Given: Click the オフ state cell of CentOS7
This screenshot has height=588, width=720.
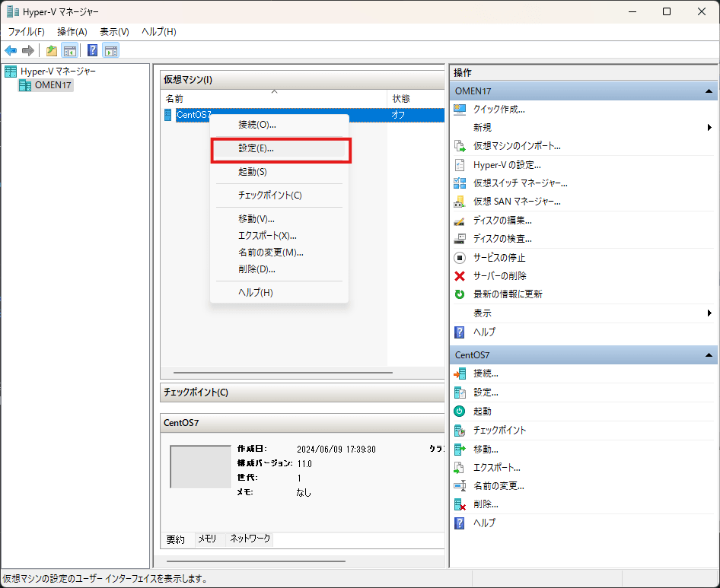Looking at the screenshot, I should coord(398,115).
